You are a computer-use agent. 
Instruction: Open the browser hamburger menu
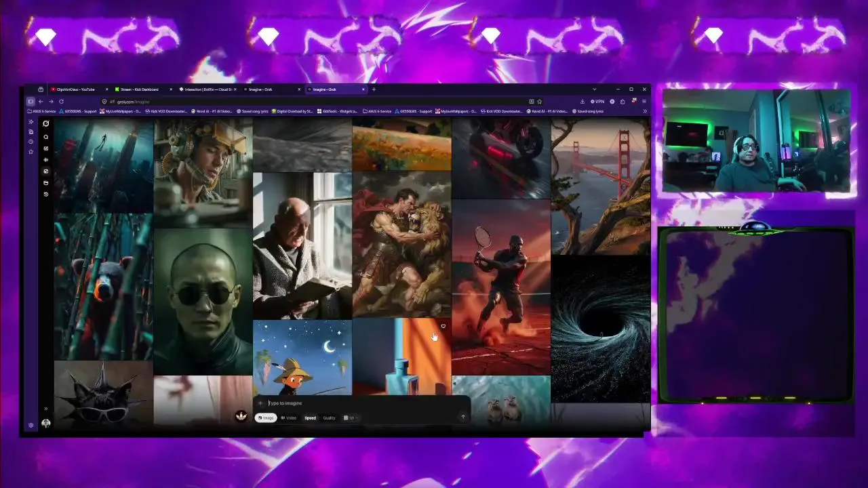coord(644,102)
